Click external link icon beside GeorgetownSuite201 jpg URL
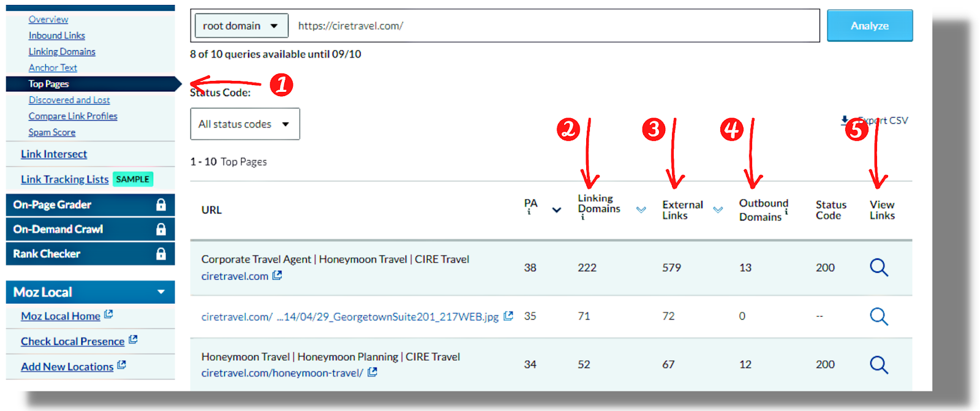Screen dimensions: 980x411 pyautogui.click(x=508, y=316)
